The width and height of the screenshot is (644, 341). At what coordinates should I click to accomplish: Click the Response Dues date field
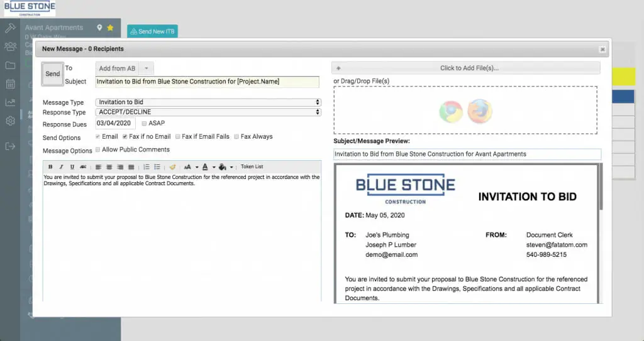[x=116, y=123]
